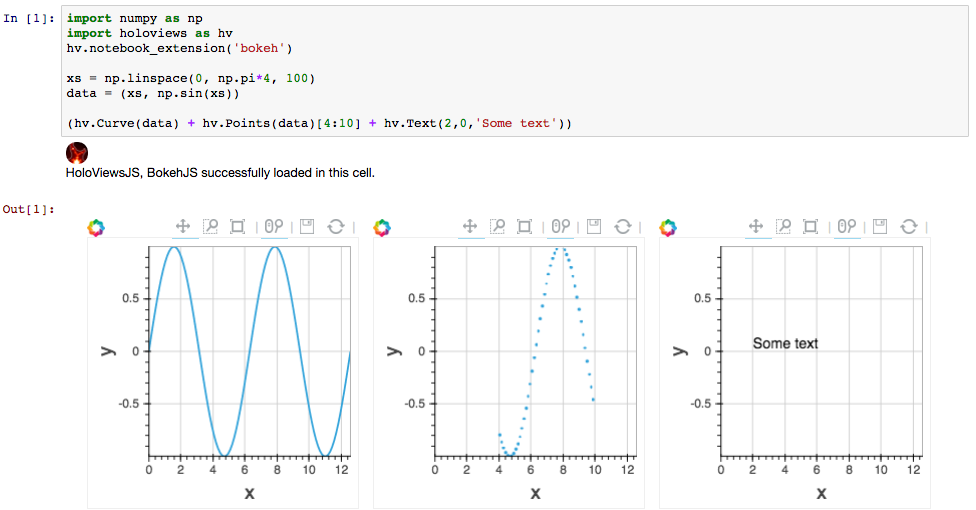Reset the scatter points plot view

[x=622, y=227]
